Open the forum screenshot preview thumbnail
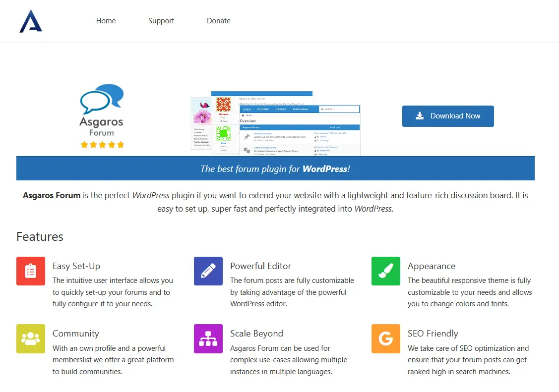 click(275, 123)
